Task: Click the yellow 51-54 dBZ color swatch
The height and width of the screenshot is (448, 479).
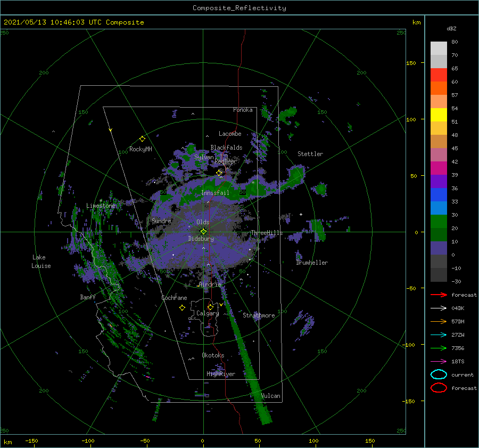Action: coord(439,115)
